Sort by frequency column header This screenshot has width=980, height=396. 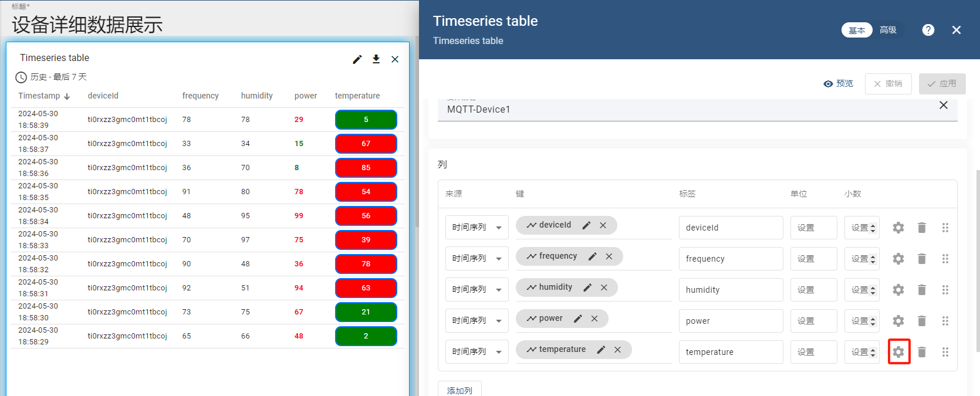point(200,96)
